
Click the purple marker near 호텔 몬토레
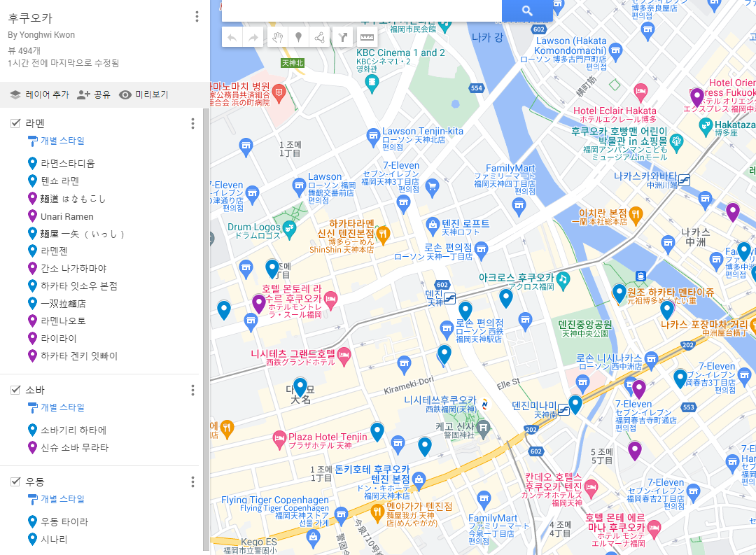coord(259,304)
